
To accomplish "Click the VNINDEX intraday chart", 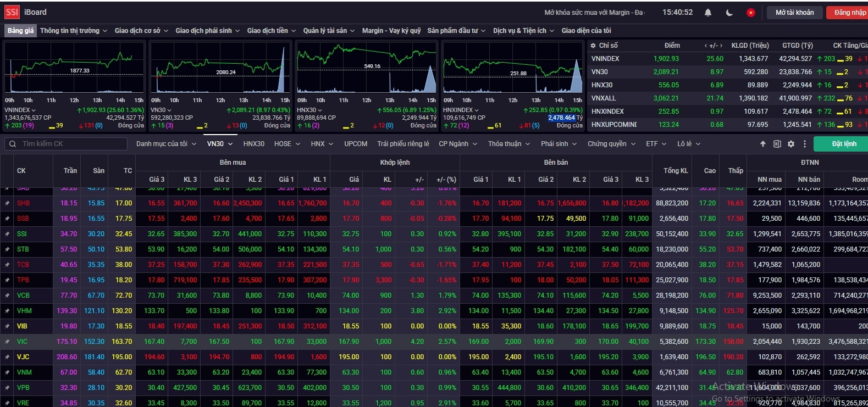I will [74, 69].
